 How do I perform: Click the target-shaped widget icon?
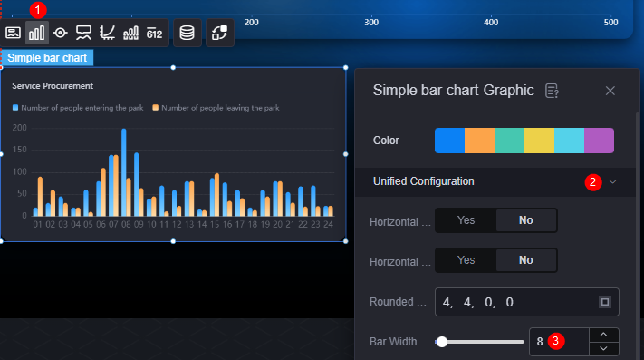61,33
